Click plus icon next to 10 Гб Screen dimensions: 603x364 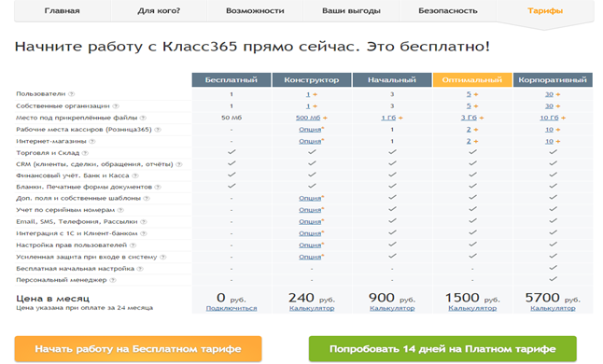coord(563,118)
